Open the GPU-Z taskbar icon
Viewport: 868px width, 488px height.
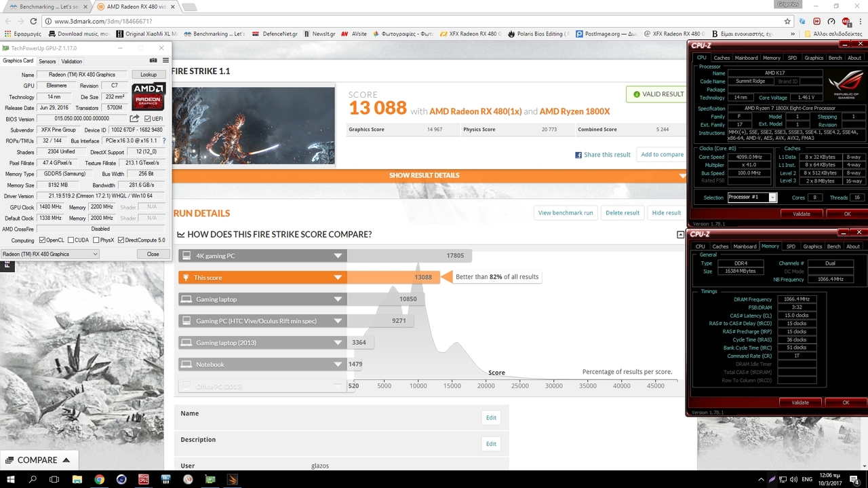[210, 479]
